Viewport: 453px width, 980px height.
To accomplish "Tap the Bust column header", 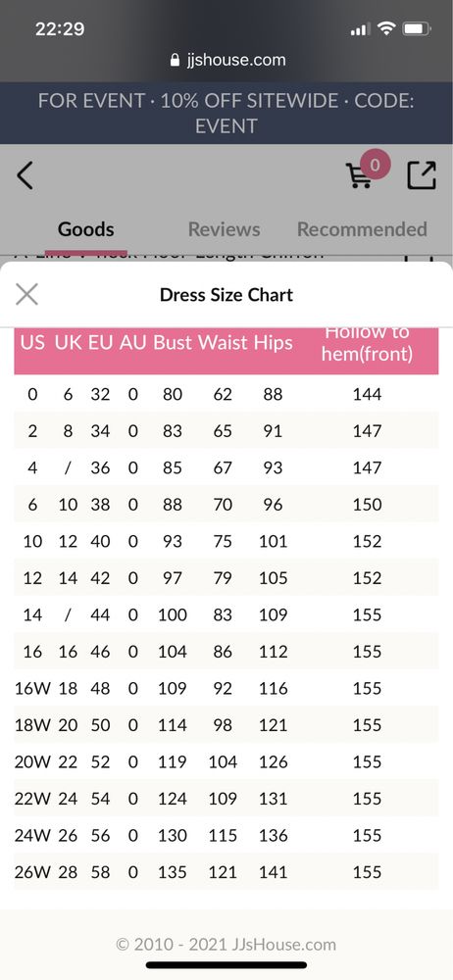I will pyautogui.click(x=173, y=342).
